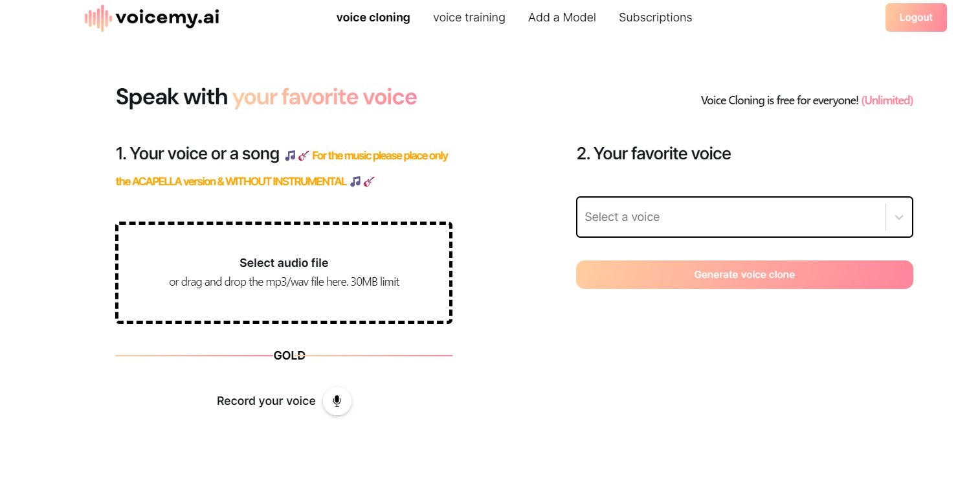This screenshot has width=980, height=482.
Task: Open the voice cloning menu item
Action: tap(373, 17)
